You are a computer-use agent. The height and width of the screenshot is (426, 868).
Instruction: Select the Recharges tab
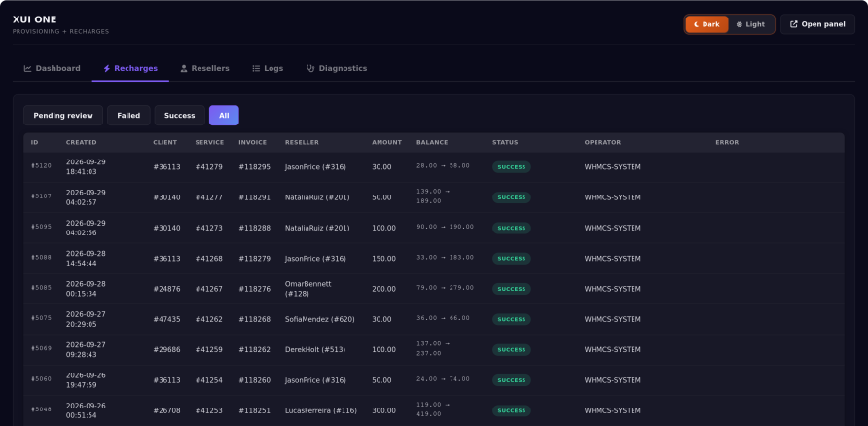[130, 69]
